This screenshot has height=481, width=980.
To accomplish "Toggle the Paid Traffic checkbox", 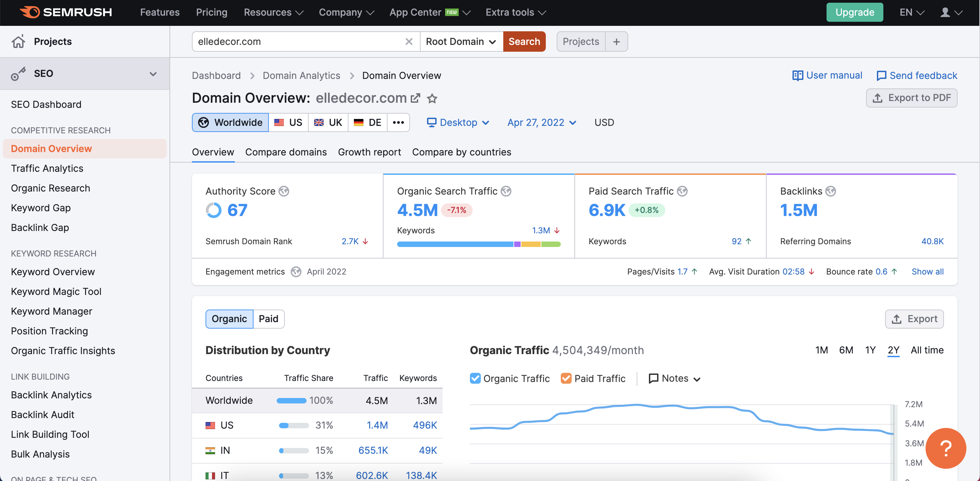I will (566, 378).
